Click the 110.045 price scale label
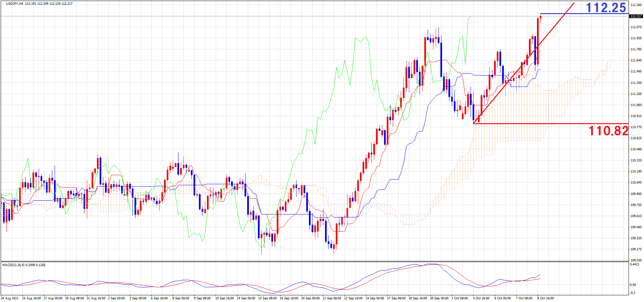This screenshot has width=644, height=302. tap(636, 183)
